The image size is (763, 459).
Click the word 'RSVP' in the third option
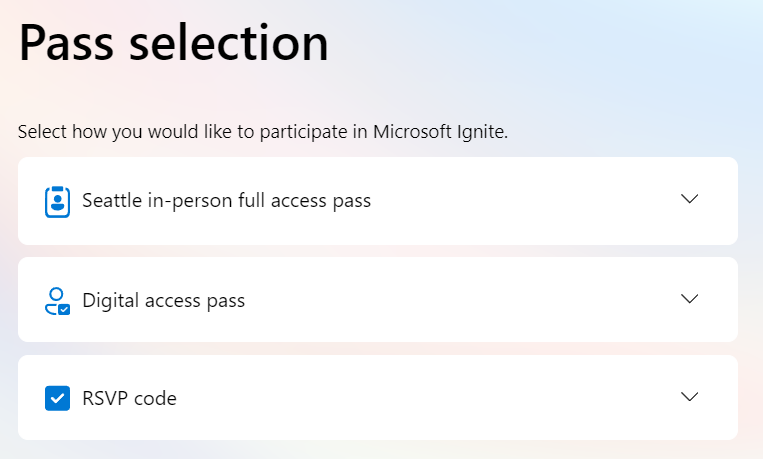[x=105, y=399]
